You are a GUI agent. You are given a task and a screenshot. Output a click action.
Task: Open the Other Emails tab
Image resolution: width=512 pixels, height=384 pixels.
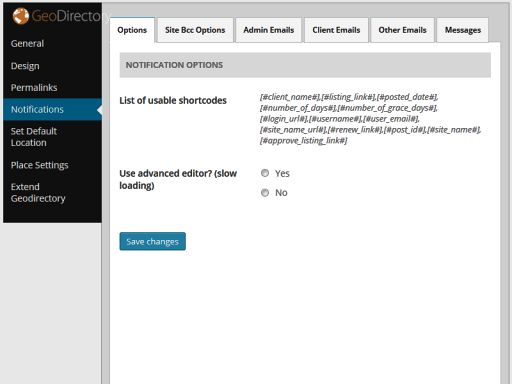(x=402, y=30)
